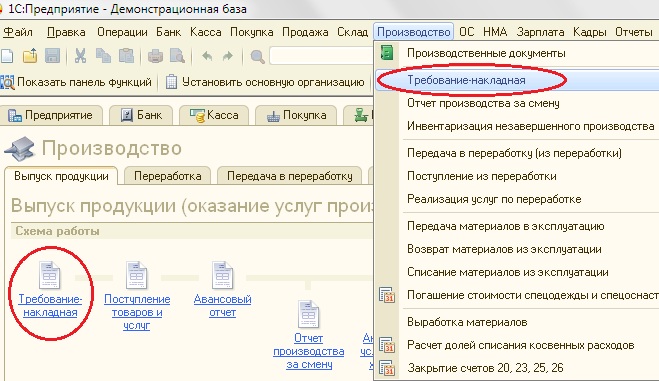The width and height of the screenshot is (659, 381).
Task: Open the Покупка menu
Action: pyautogui.click(x=252, y=32)
